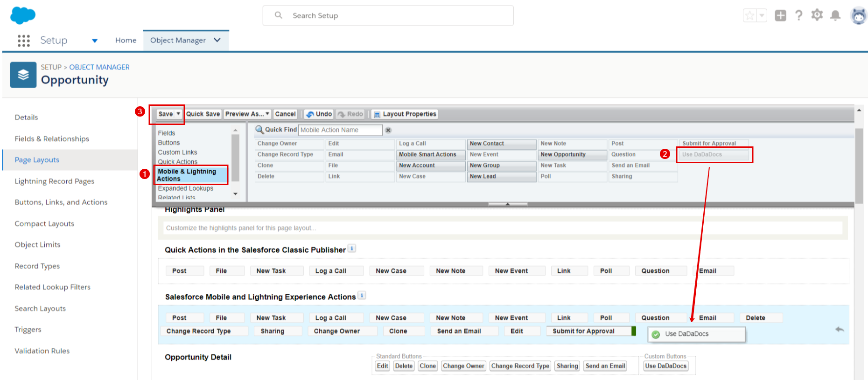Click the Save button

click(x=166, y=114)
